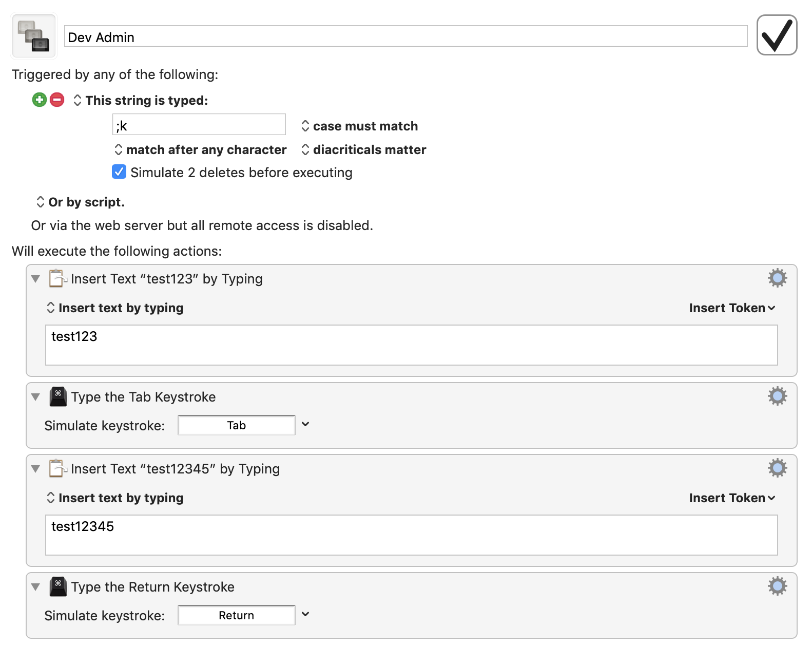The width and height of the screenshot is (812, 646).
Task: Open gear menu for Tab Keystroke action
Action: coord(777,396)
